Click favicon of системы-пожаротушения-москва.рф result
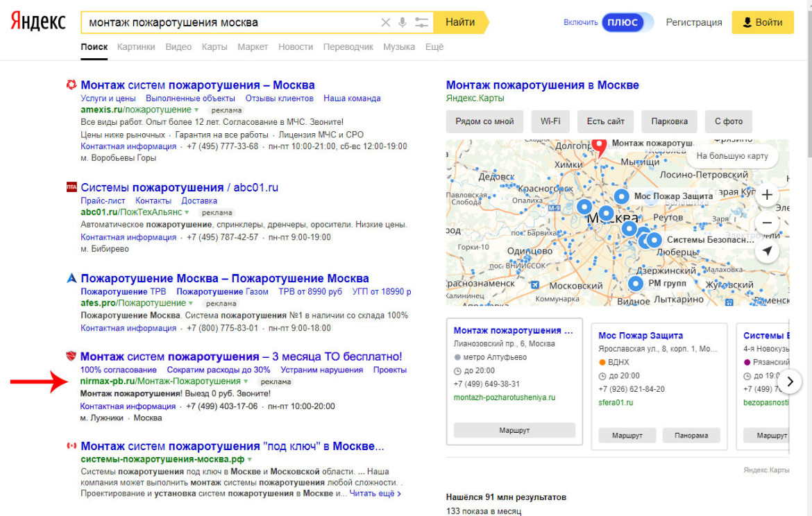The width and height of the screenshot is (812, 516). pyautogui.click(x=71, y=446)
